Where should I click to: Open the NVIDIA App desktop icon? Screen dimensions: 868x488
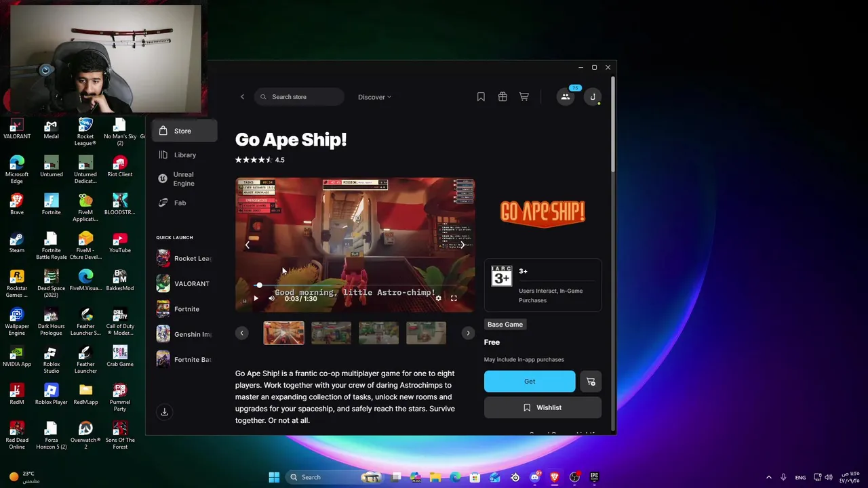(17, 357)
